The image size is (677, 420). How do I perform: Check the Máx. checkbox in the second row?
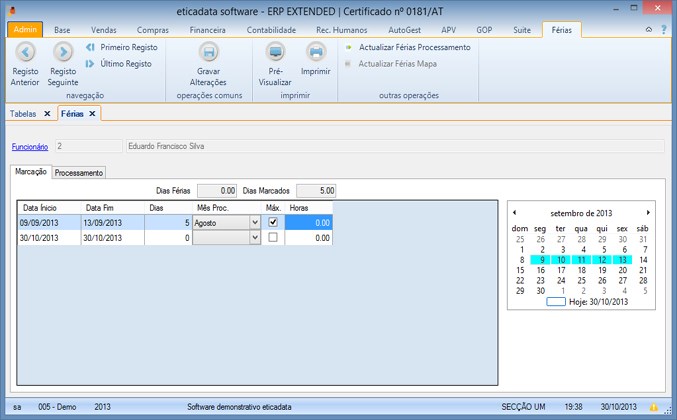[x=273, y=238]
